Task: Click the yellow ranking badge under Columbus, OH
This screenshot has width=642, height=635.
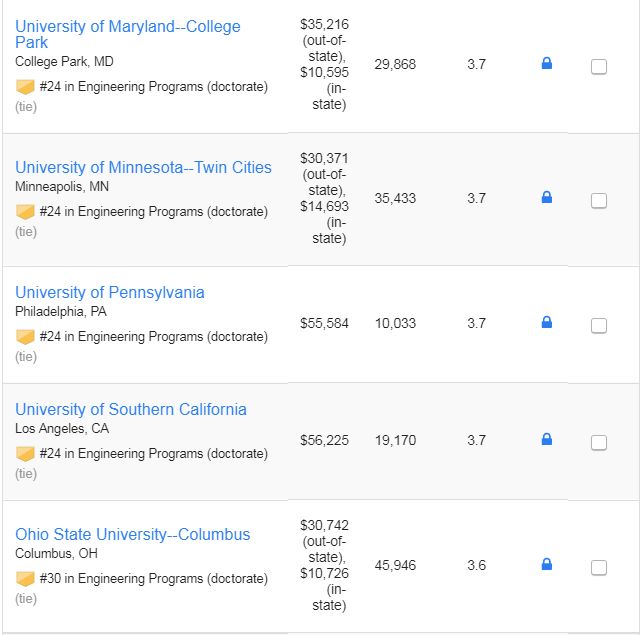Action: click(25, 579)
